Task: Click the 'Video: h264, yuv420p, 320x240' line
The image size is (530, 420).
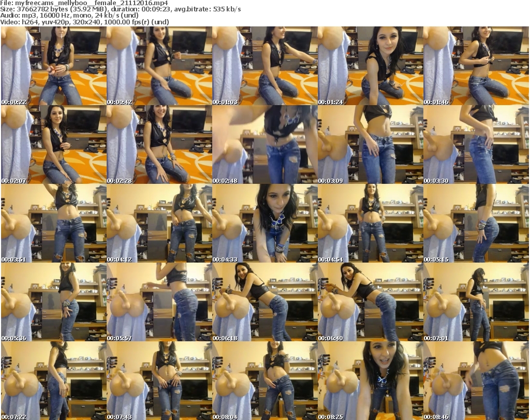Action: pos(84,22)
